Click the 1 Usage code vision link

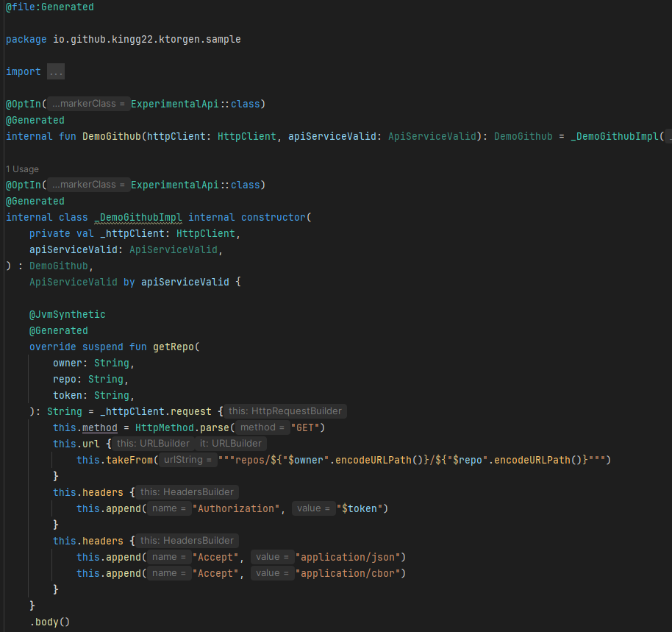click(22, 168)
